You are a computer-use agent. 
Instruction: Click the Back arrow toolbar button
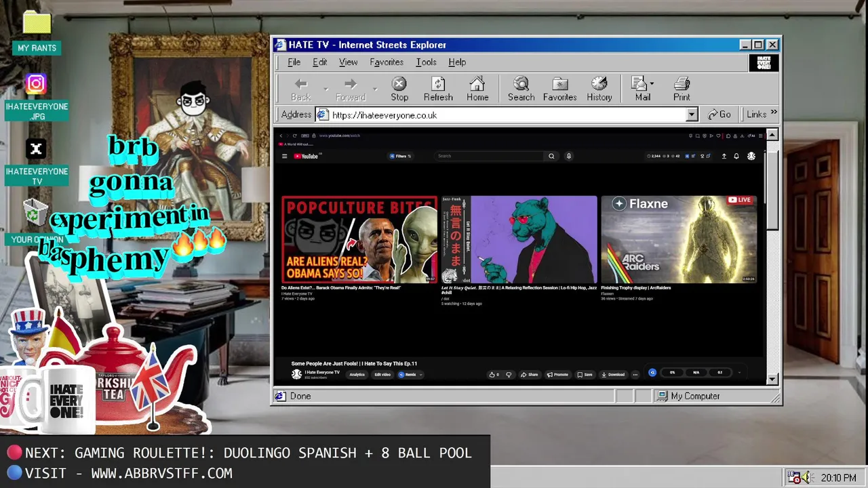click(301, 89)
